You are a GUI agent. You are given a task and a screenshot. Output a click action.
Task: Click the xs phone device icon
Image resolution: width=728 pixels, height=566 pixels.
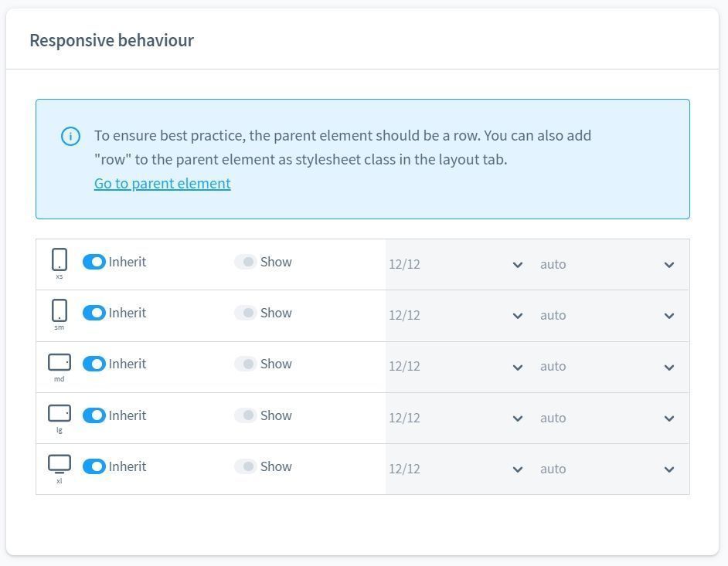tap(60, 259)
